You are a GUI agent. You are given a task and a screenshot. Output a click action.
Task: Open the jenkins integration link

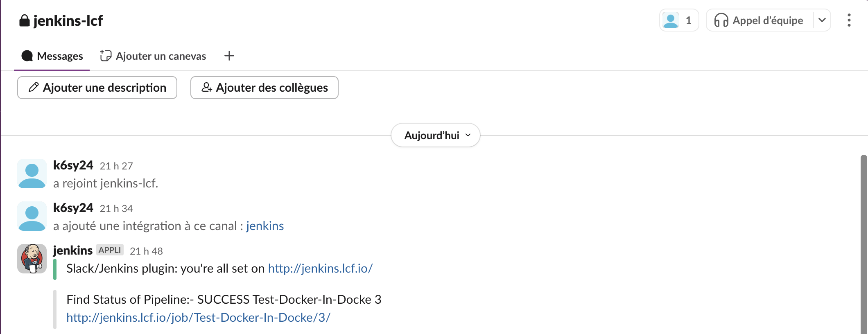coord(265,226)
